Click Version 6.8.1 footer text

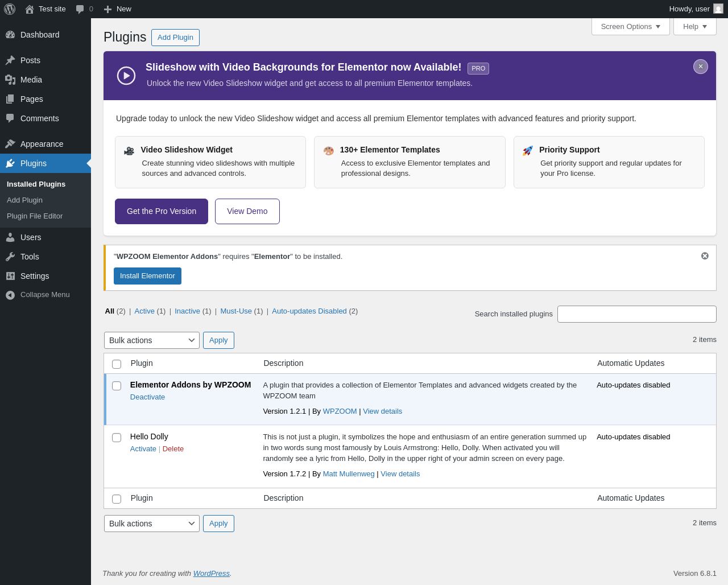tap(695, 574)
